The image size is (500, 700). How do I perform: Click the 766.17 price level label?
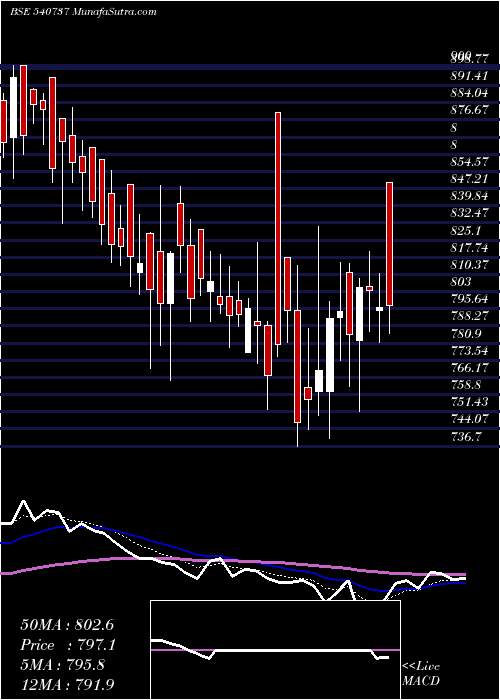pyautogui.click(x=468, y=368)
